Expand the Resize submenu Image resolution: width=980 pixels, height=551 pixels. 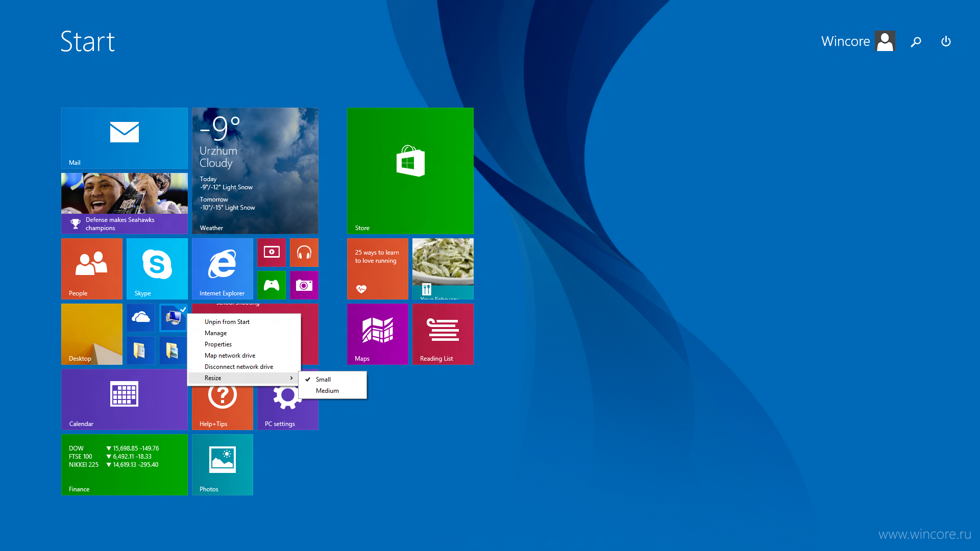point(244,378)
